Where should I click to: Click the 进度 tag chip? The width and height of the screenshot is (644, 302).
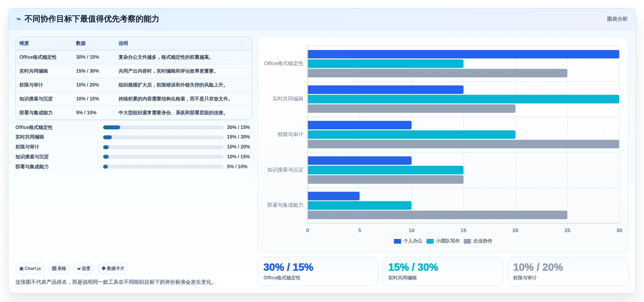tap(84, 269)
